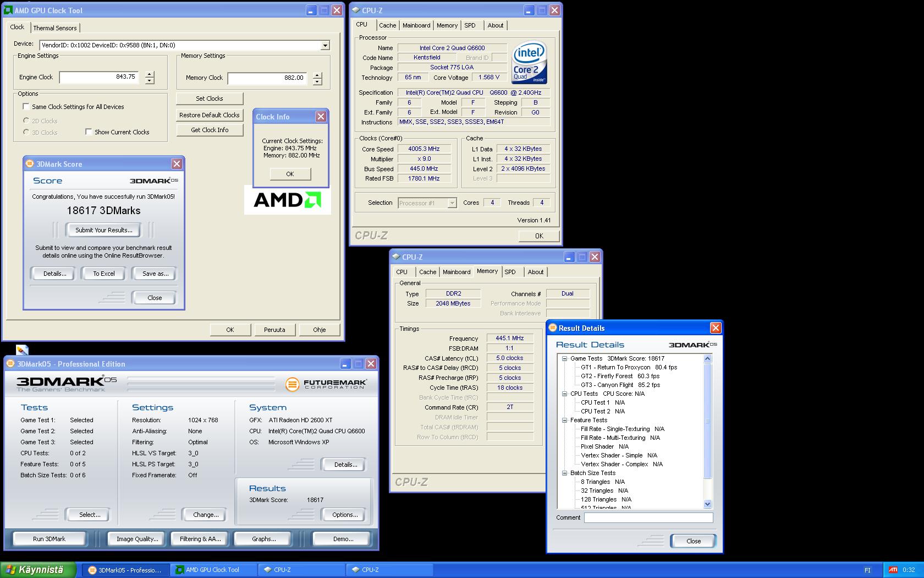Open the SPD tab in lower CPU-Z window
924x578 pixels.
point(510,272)
